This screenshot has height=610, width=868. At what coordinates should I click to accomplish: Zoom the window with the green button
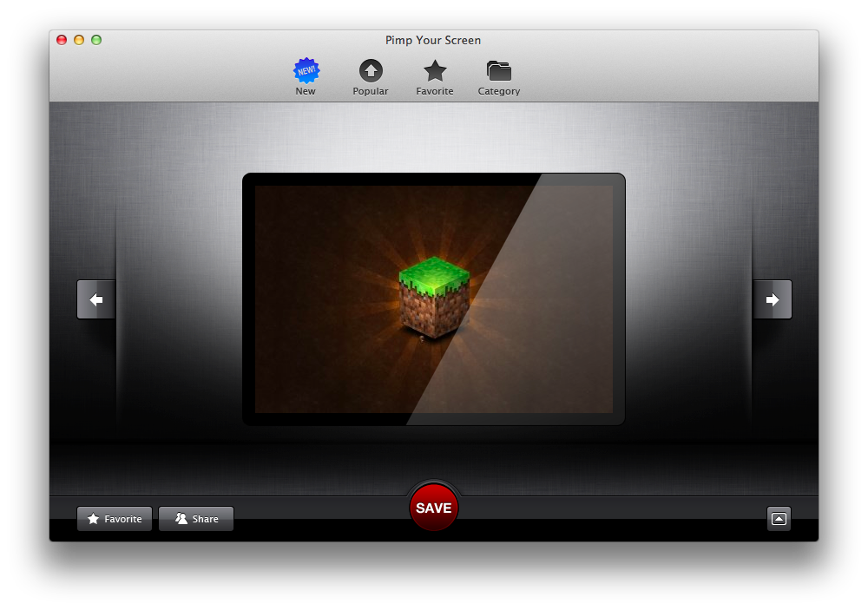(96, 40)
